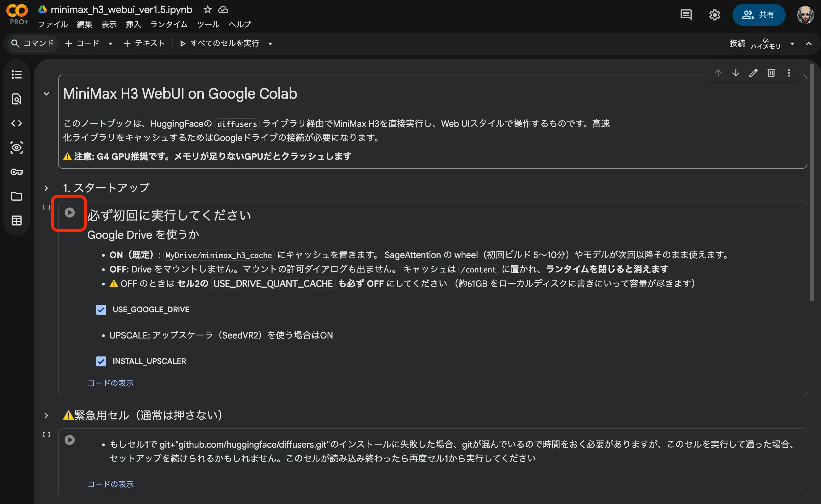The height and width of the screenshot is (504, 821).
Task: Click the notebook title minimax_h3_webui_ver1.5.ipynb
Action: tap(121, 9)
